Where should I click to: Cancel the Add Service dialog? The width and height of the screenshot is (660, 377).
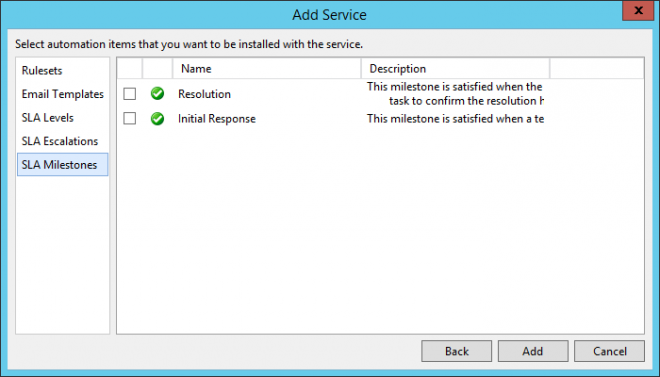coord(609,351)
